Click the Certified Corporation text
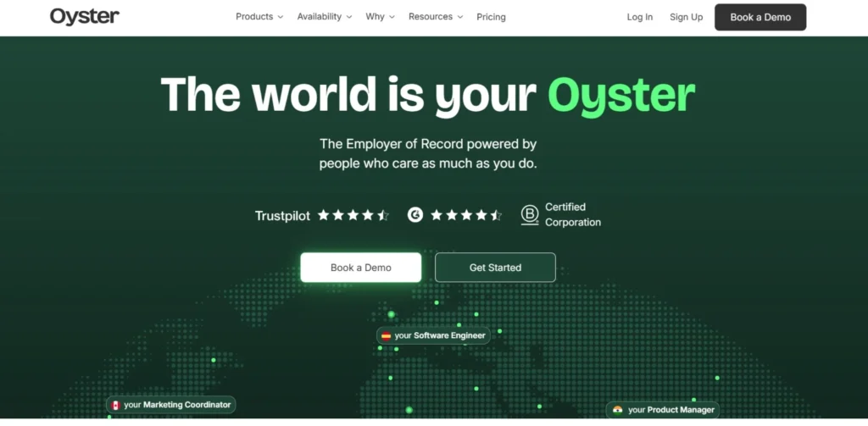The width and height of the screenshot is (868, 426). (x=573, y=214)
